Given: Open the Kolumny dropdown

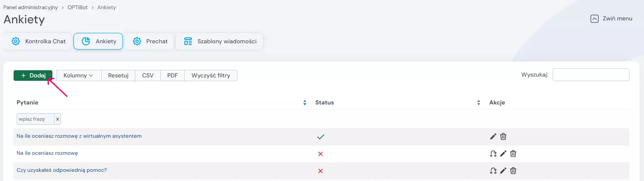Looking at the screenshot, I should (79, 75).
